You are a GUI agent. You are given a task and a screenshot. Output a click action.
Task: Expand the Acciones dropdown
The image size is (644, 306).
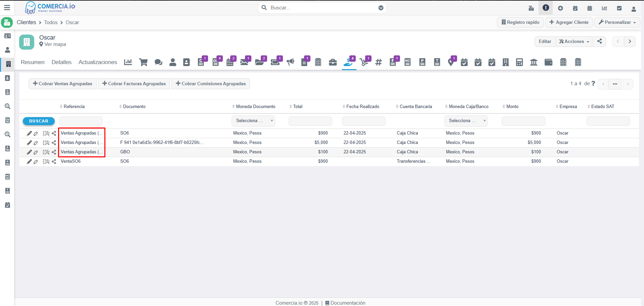[x=574, y=41]
